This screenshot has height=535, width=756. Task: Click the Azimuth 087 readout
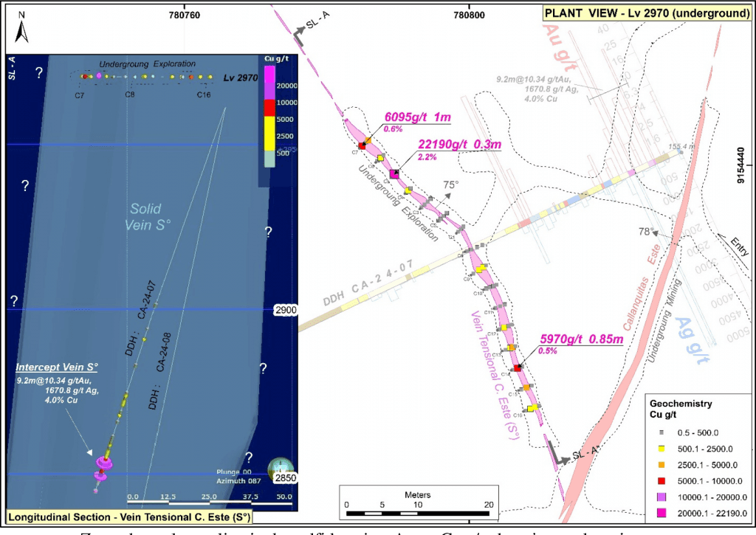pyautogui.click(x=238, y=480)
